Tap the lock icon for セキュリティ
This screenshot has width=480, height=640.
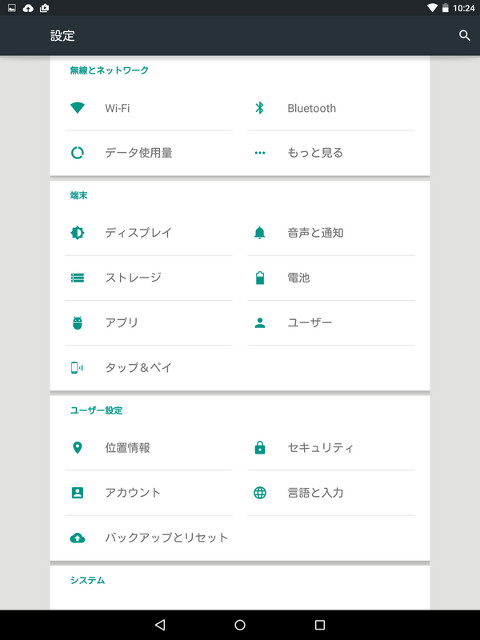click(260, 447)
